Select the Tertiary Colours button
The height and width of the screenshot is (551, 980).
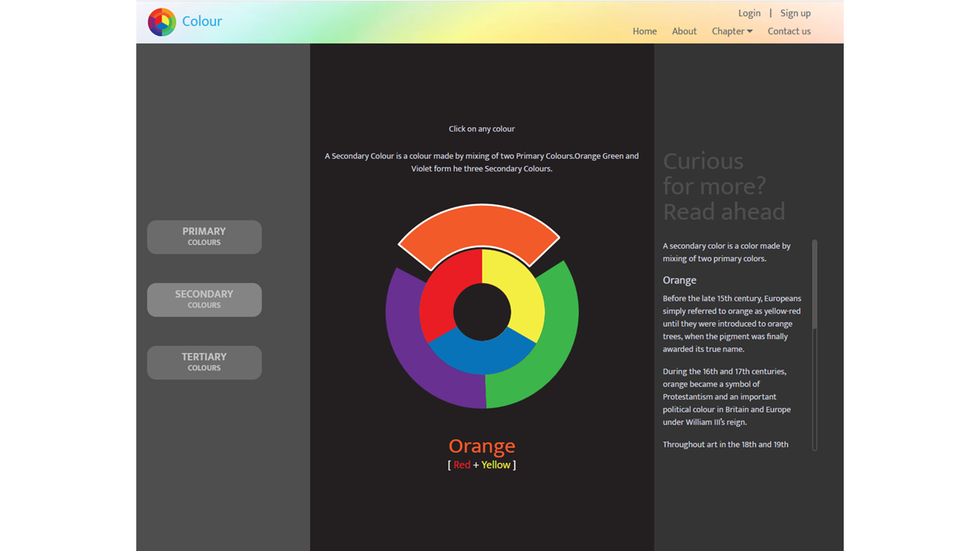(x=204, y=362)
